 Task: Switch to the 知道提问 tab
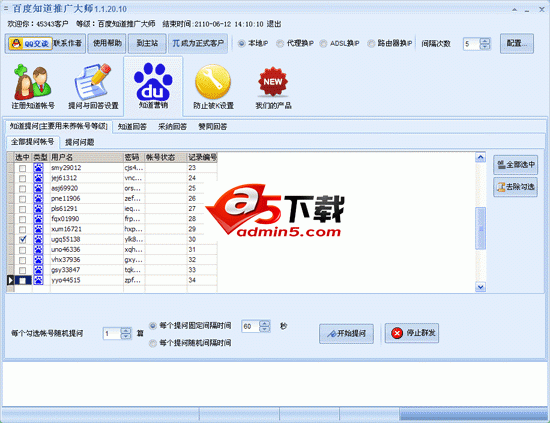[x=59, y=126]
